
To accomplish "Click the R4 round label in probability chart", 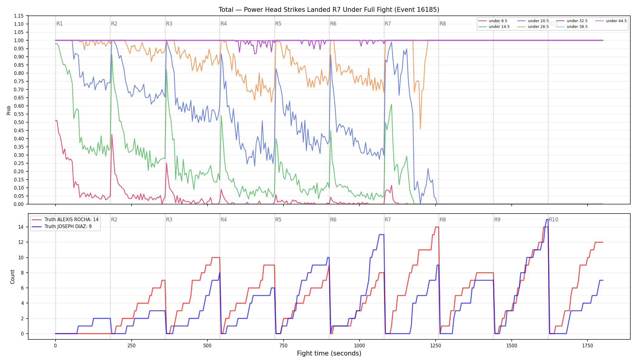I will (x=224, y=24).
